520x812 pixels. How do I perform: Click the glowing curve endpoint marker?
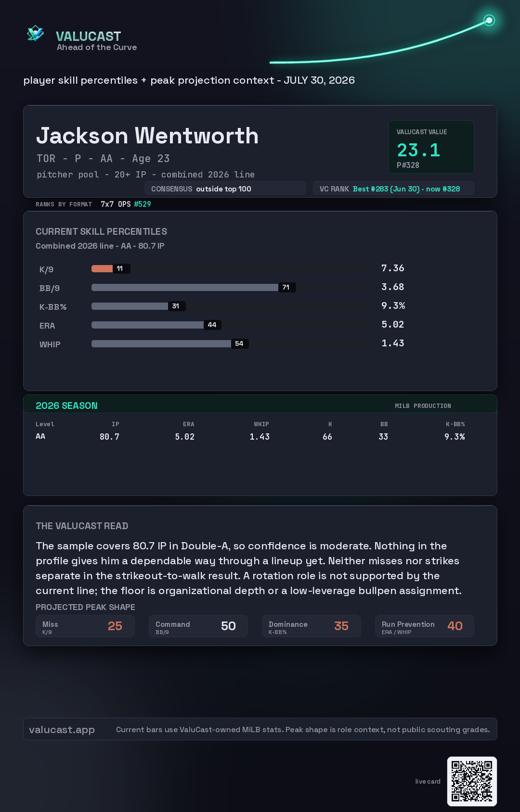[x=489, y=20]
